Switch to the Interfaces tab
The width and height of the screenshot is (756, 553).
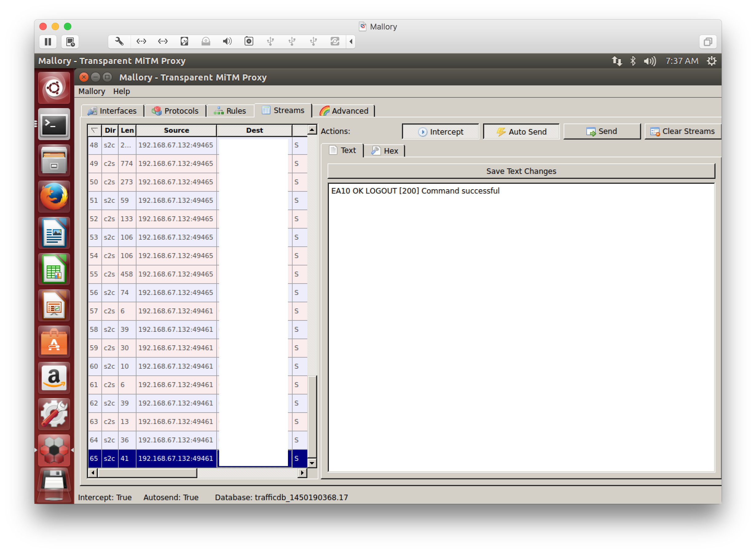112,111
